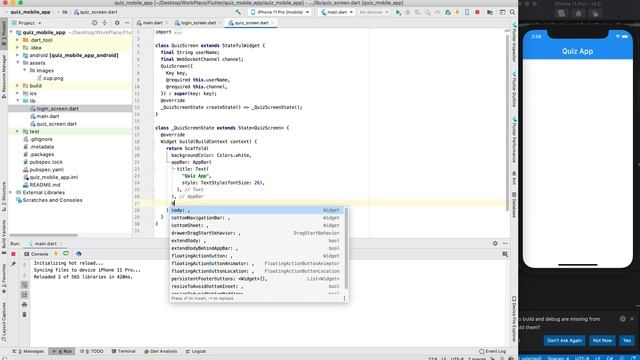Click the Yes button in notification
This screenshot has height=360, width=640.
coord(627,340)
